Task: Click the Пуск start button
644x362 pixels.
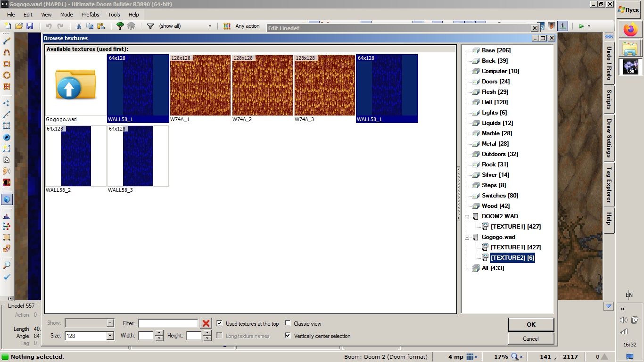Action: click(628, 9)
